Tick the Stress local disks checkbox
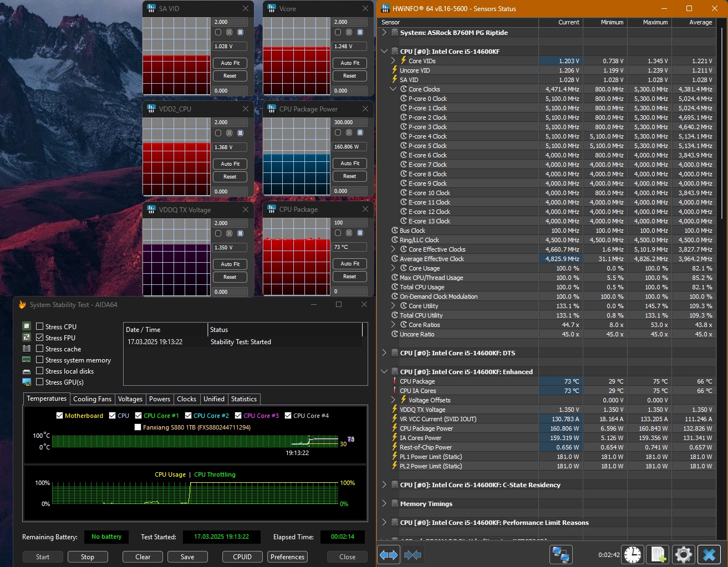The image size is (728, 567). click(x=40, y=371)
